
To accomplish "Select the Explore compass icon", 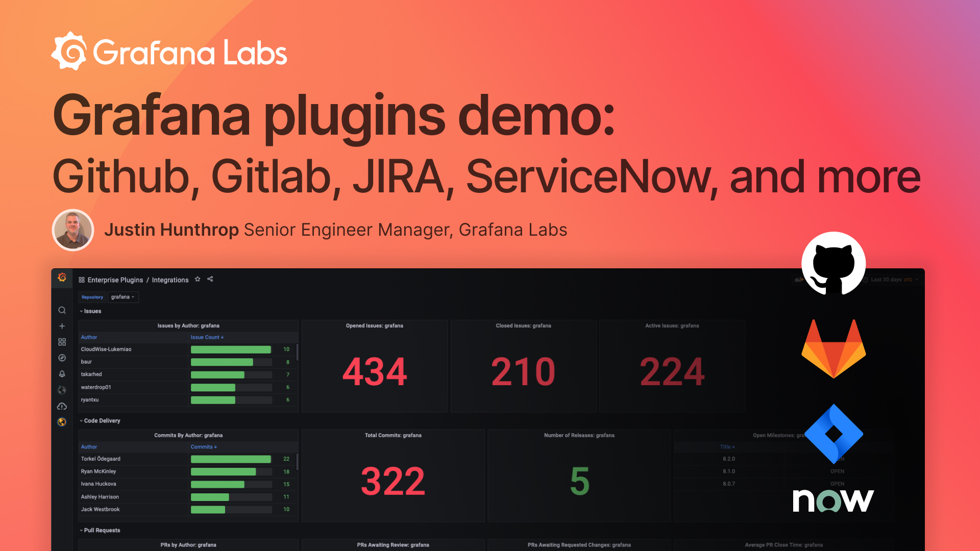I will pyautogui.click(x=62, y=358).
